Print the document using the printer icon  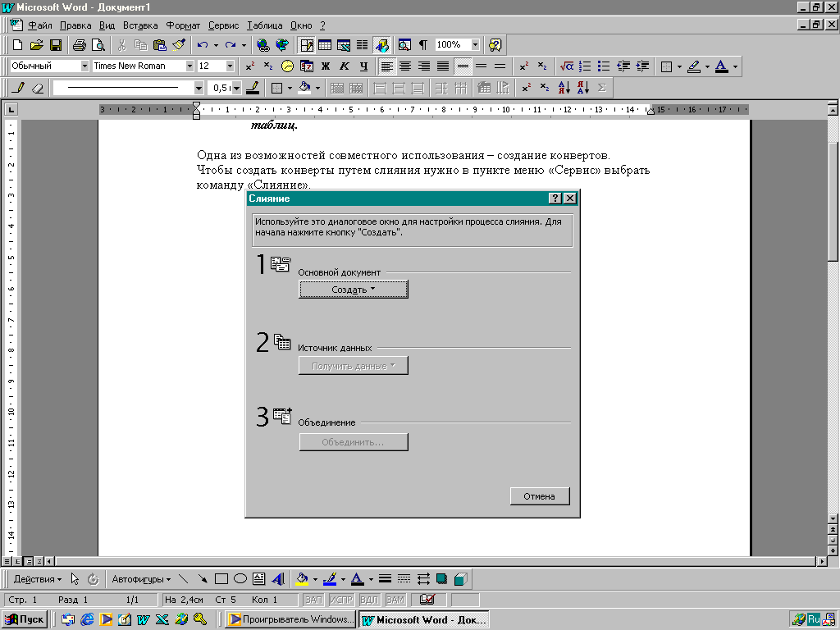[x=80, y=45]
